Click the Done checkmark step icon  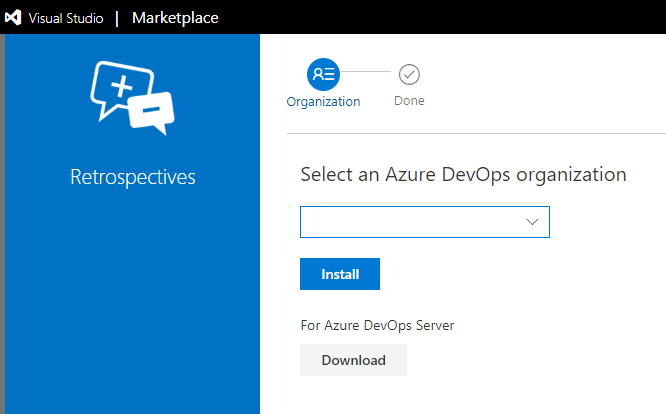point(409,75)
